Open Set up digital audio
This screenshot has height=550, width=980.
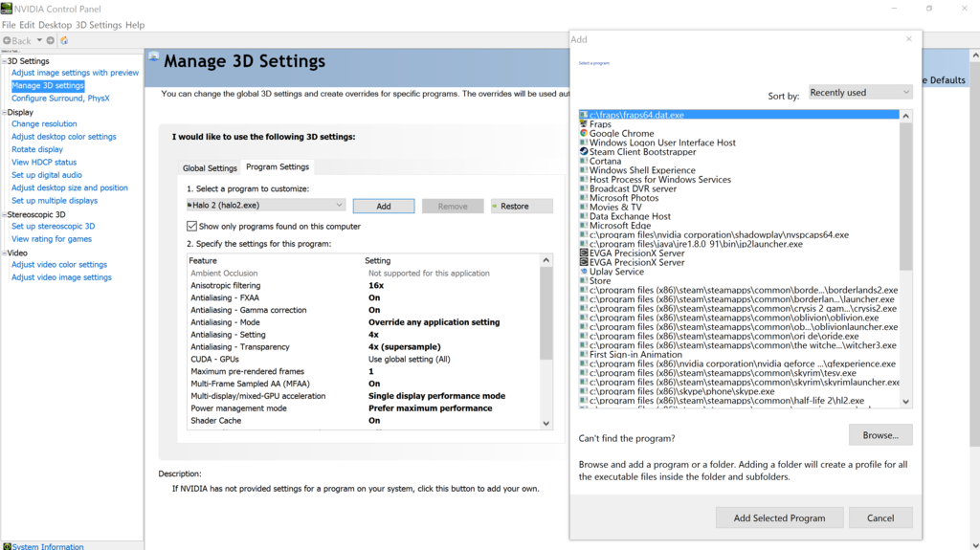pyautogui.click(x=47, y=175)
